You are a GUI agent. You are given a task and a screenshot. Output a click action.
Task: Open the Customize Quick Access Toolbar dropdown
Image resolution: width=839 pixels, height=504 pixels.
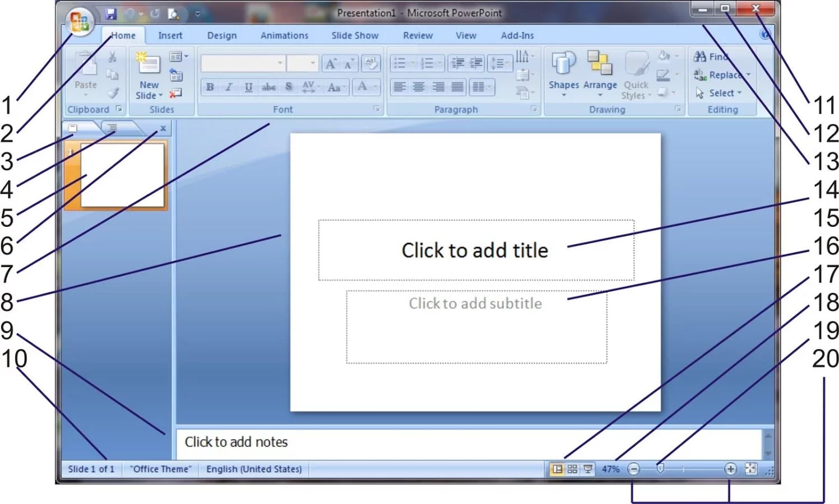pyautogui.click(x=197, y=14)
